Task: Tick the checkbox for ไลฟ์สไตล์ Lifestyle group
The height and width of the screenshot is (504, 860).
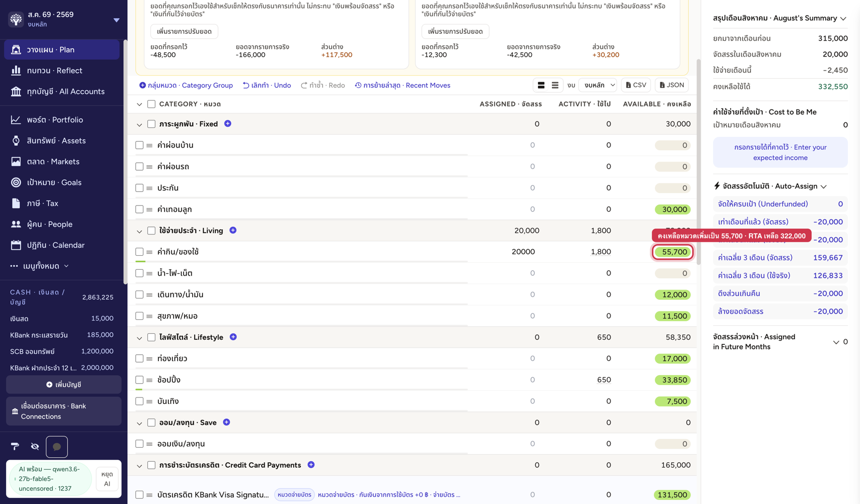Action: pyautogui.click(x=151, y=337)
